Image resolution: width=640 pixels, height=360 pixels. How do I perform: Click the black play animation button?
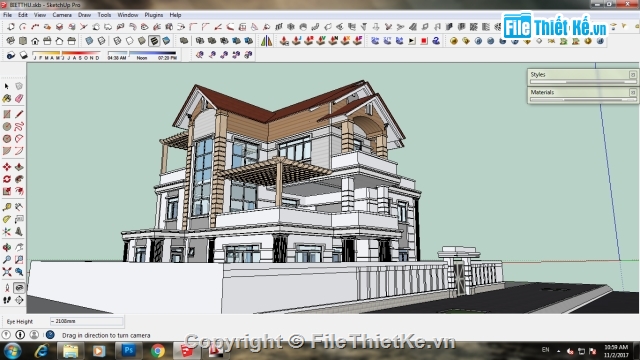[412, 41]
